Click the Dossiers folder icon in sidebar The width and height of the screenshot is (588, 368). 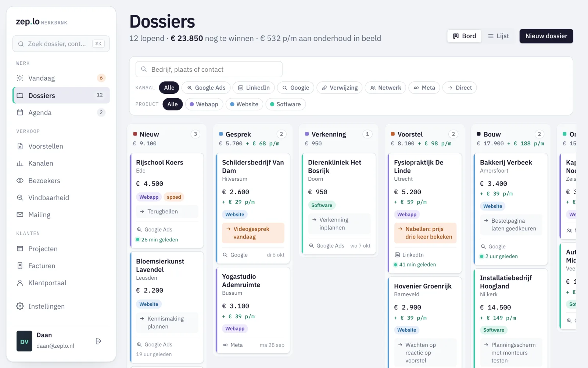point(20,95)
